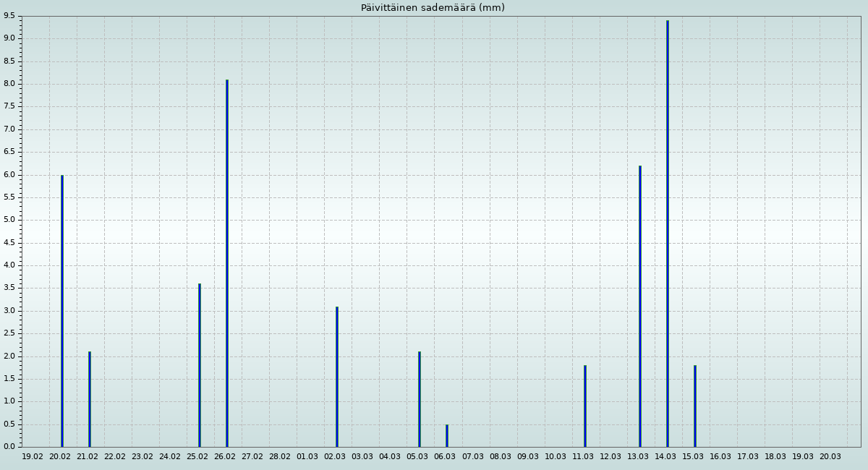This screenshot has width=868, height=470.
Task: Click the bar for 11.03
Action: point(585,406)
